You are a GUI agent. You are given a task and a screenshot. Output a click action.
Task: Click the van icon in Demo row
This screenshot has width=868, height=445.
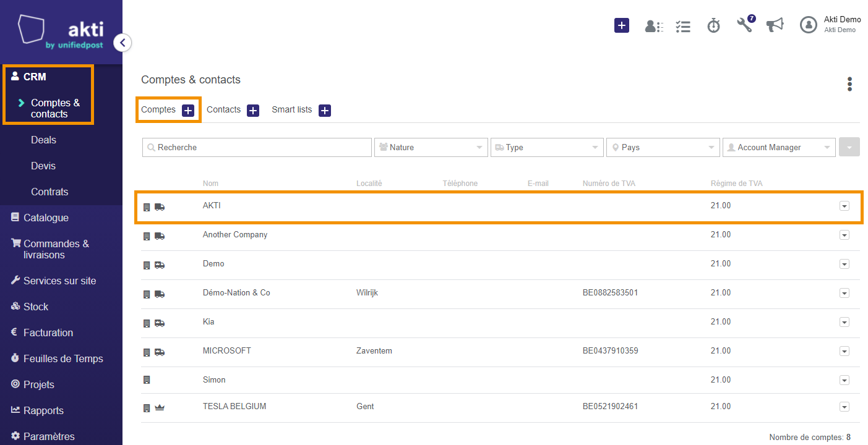(160, 265)
